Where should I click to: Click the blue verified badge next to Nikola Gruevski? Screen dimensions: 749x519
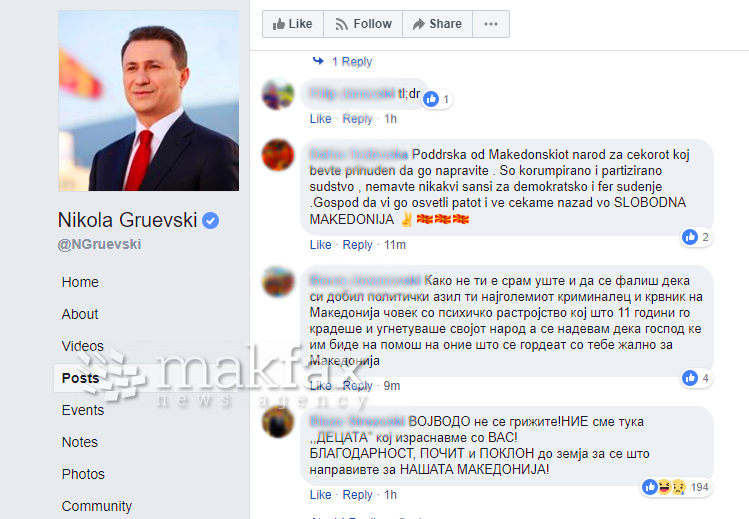211,221
